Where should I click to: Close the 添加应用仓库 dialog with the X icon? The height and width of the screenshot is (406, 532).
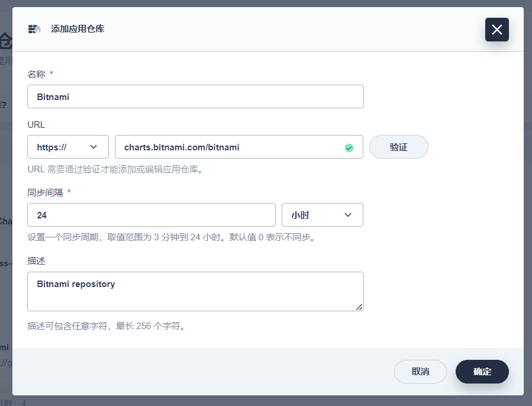pos(496,30)
